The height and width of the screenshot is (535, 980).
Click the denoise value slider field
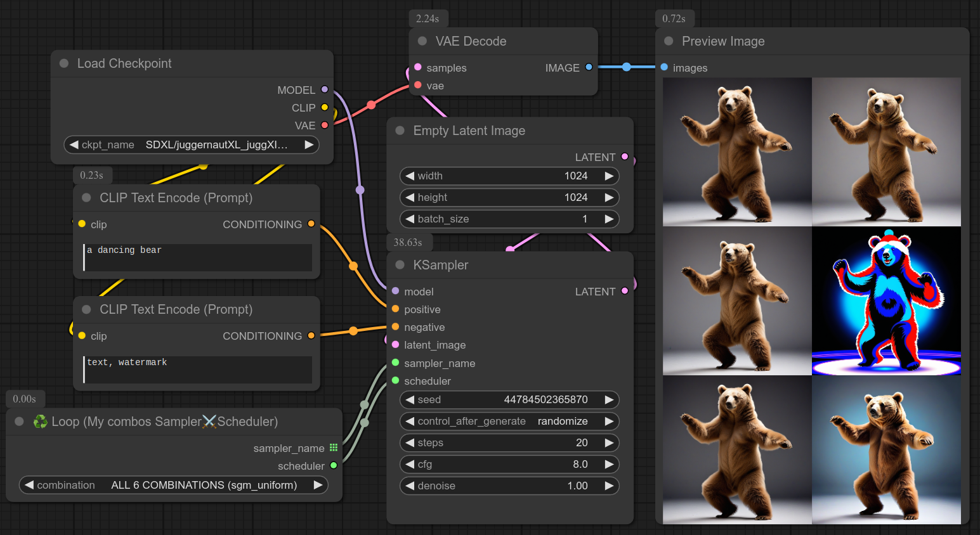point(509,486)
